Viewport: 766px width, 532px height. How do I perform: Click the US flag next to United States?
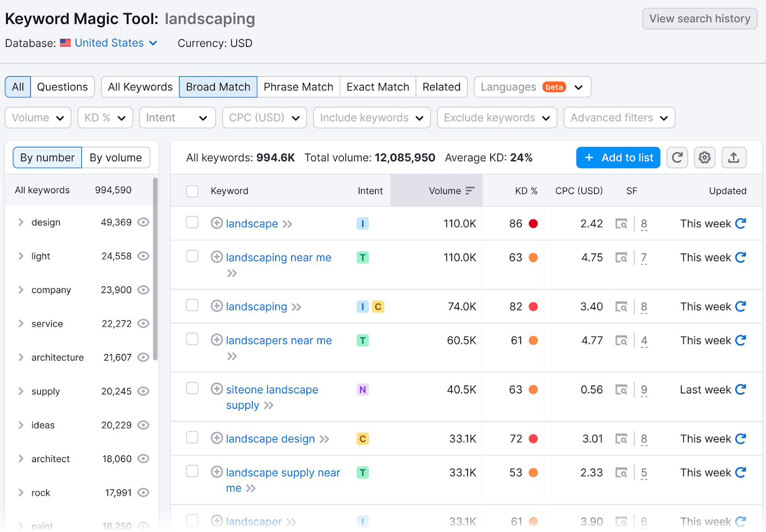point(65,43)
